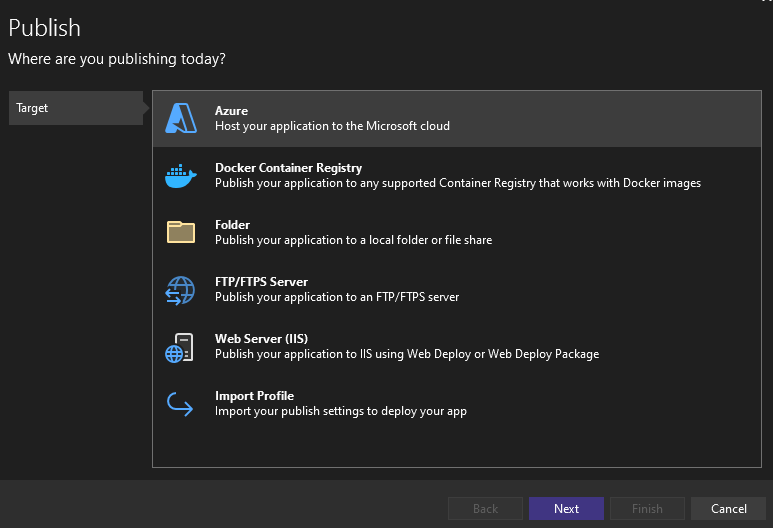Viewport: 773px width, 528px height.
Task: Choose the FTP/FTPS Server title
Action: coord(261,282)
